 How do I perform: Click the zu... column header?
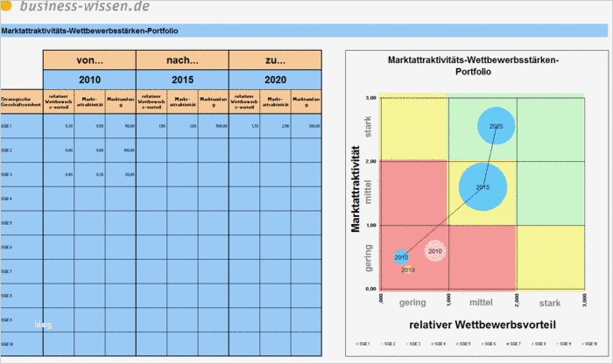coord(276,60)
